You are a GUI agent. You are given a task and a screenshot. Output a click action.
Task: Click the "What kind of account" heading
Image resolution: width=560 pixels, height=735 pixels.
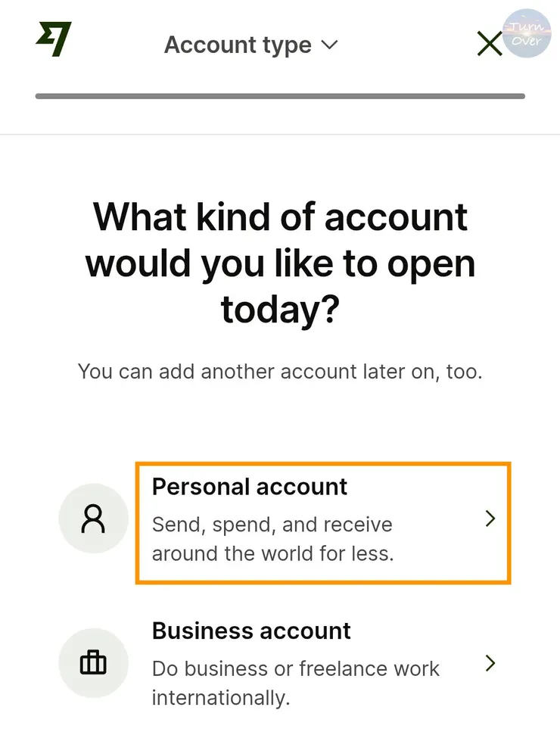point(280,217)
